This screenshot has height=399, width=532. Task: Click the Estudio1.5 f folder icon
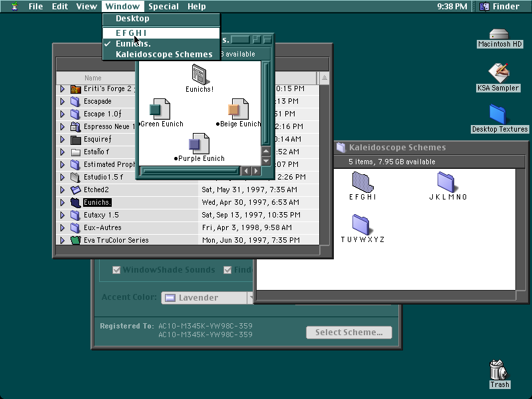pyautogui.click(x=75, y=177)
